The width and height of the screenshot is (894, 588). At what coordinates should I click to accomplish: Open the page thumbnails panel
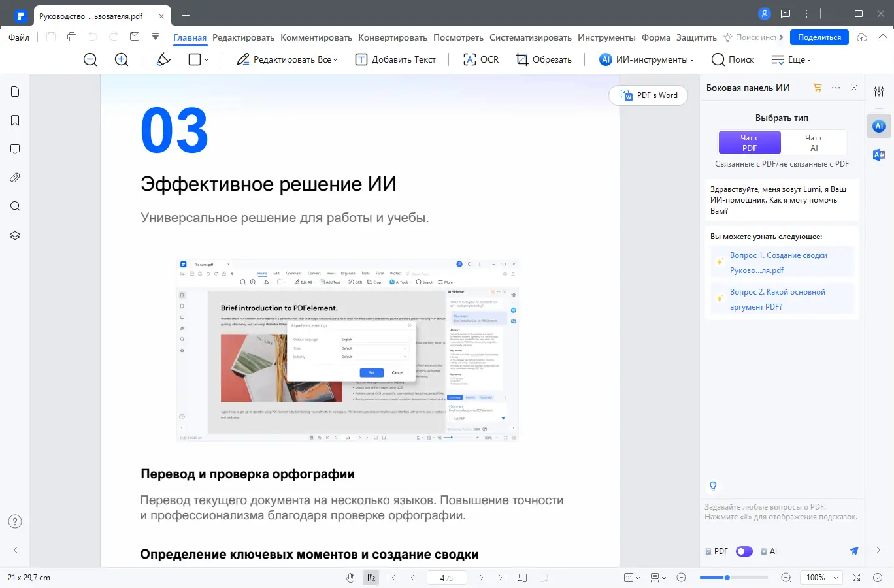(x=14, y=91)
